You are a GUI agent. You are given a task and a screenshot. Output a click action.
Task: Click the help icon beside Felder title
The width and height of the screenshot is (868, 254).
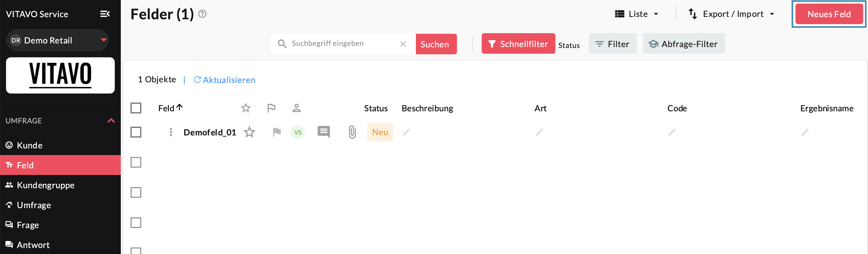coord(202,14)
